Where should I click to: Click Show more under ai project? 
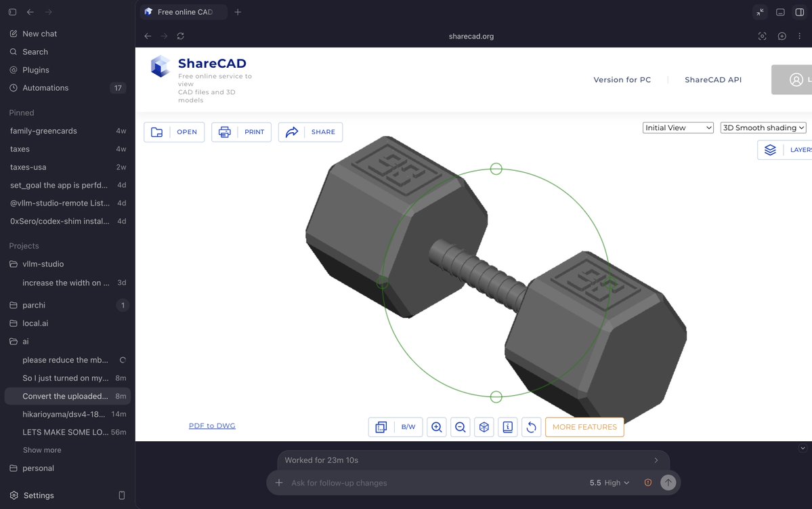(x=42, y=450)
